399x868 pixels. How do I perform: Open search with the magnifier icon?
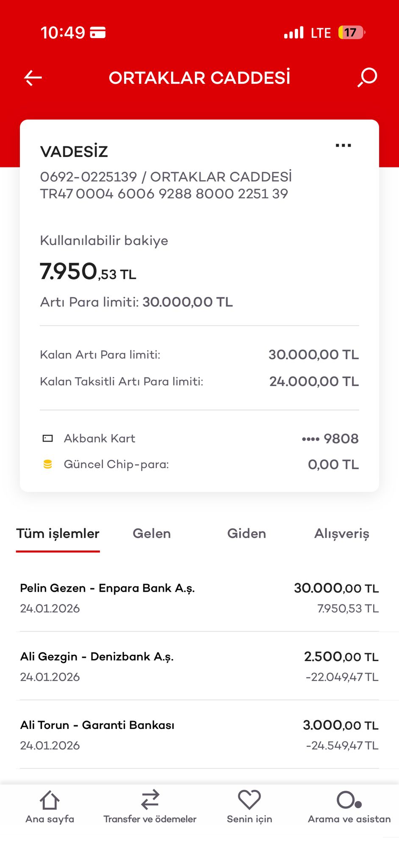(x=367, y=78)
